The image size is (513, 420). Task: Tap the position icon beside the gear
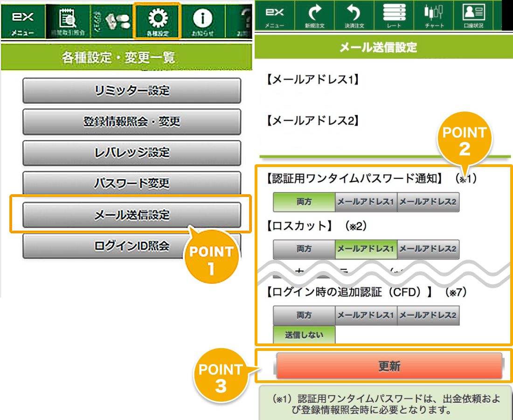[112, 19]
